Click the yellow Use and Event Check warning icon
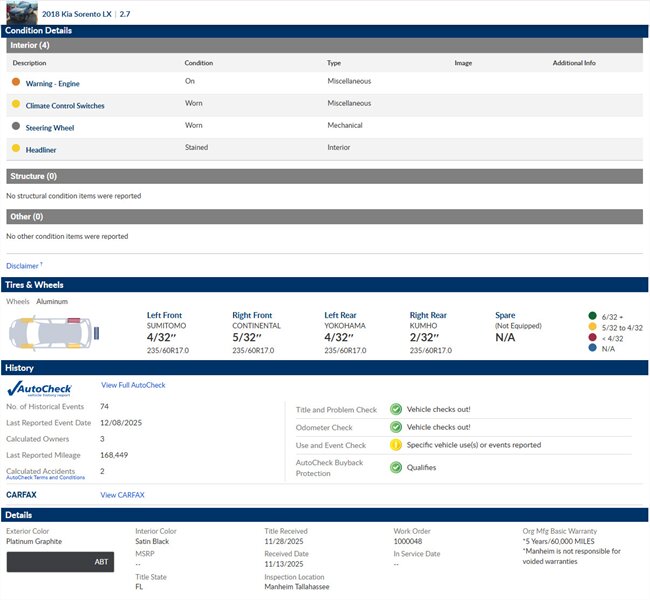This screenshot has height=600, width=650. [396, 445]
